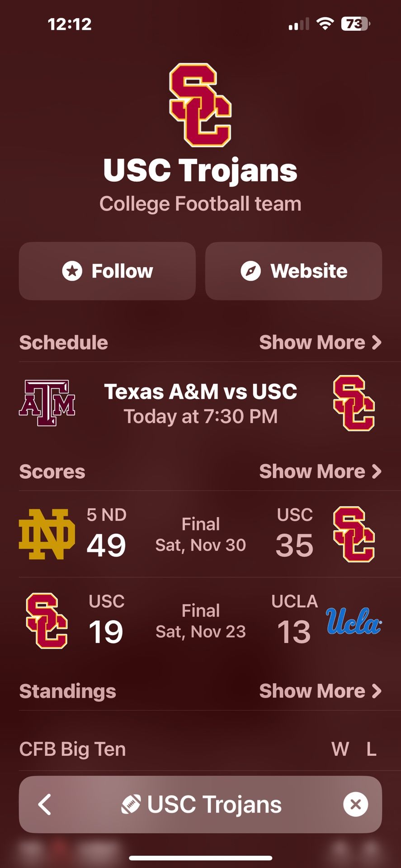Tap the Texas A&M team logo
The width and height of the screenshot is (401, 868).
[x=47, y=403]
